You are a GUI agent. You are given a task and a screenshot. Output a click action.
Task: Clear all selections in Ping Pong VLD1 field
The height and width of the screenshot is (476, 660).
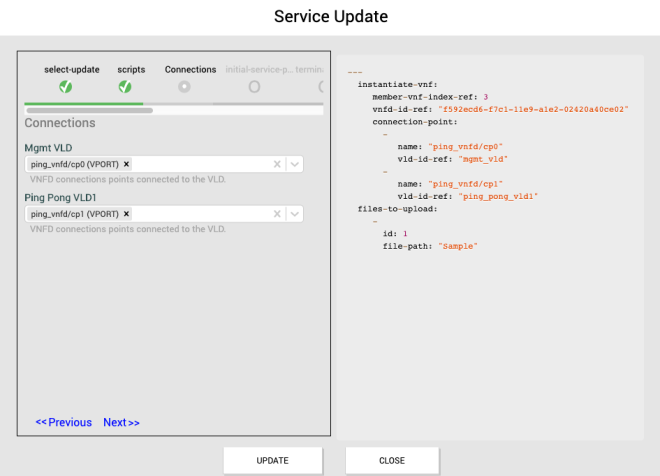point(276,214)
